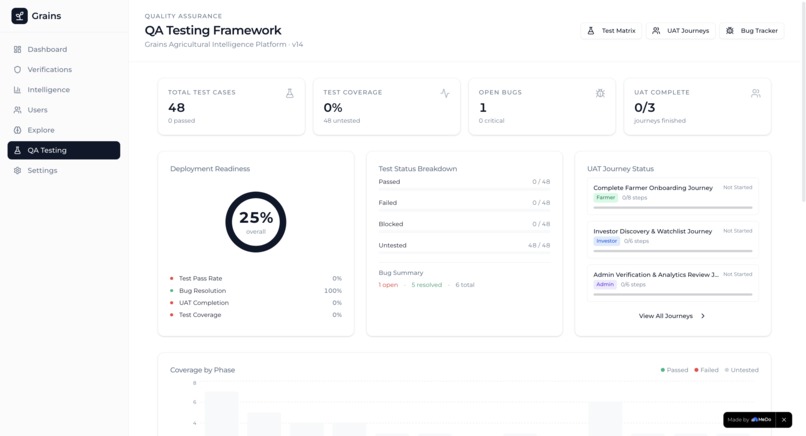
Task: Click the Test Coverage 0% value
Action: (x=333, y=107)
